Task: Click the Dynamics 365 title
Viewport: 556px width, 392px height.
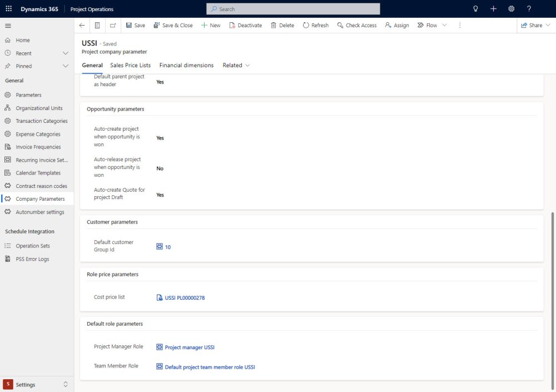Action: tap(39, 9)
